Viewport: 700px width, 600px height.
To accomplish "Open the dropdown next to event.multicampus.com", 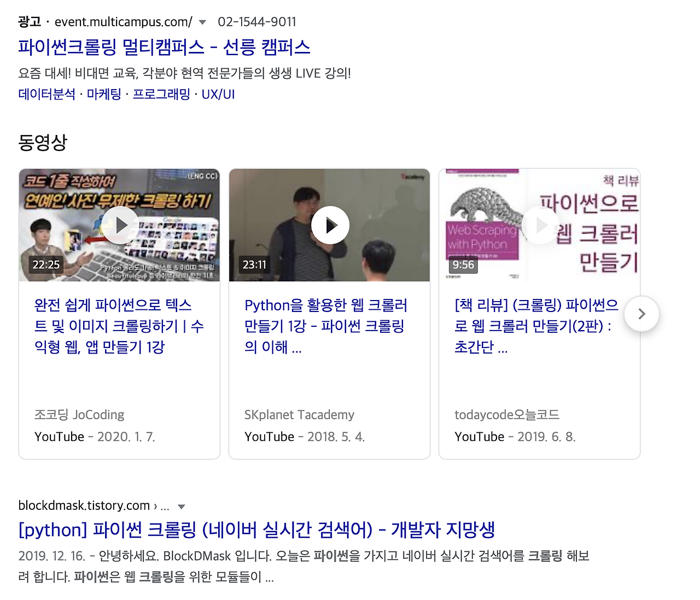I will pyautogui.click(x=202, y=22).
